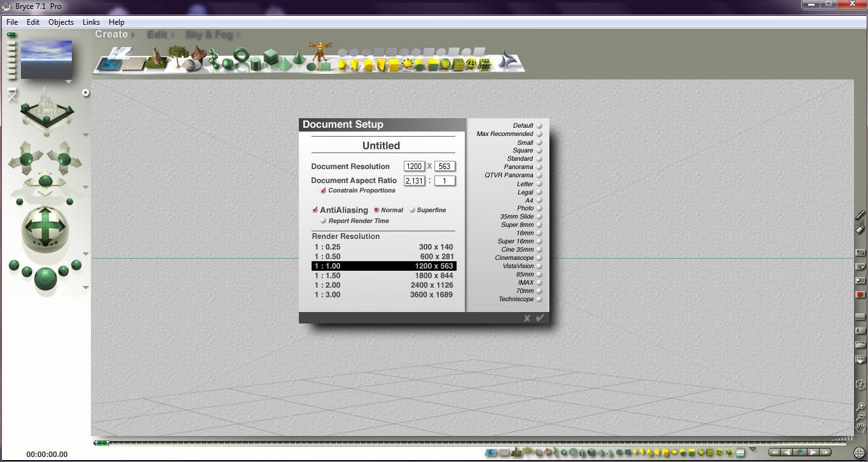Click the director's chair view icon
Screen dimensions: 868x462
point(12,95)
